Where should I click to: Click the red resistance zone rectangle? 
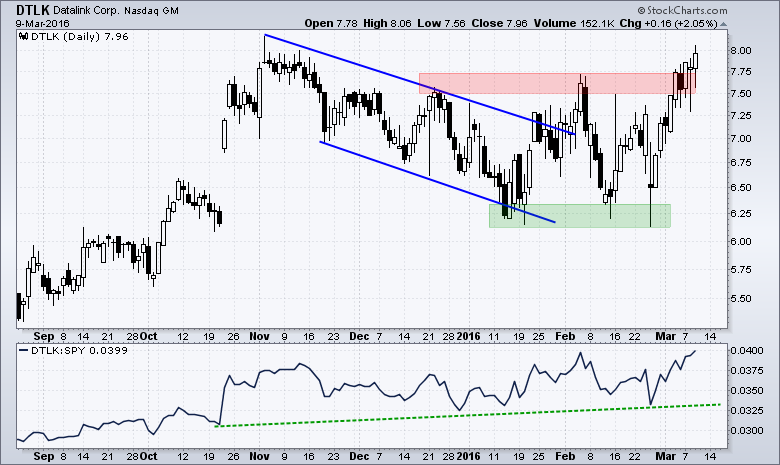pyautogui.click(x=557, y=84)
